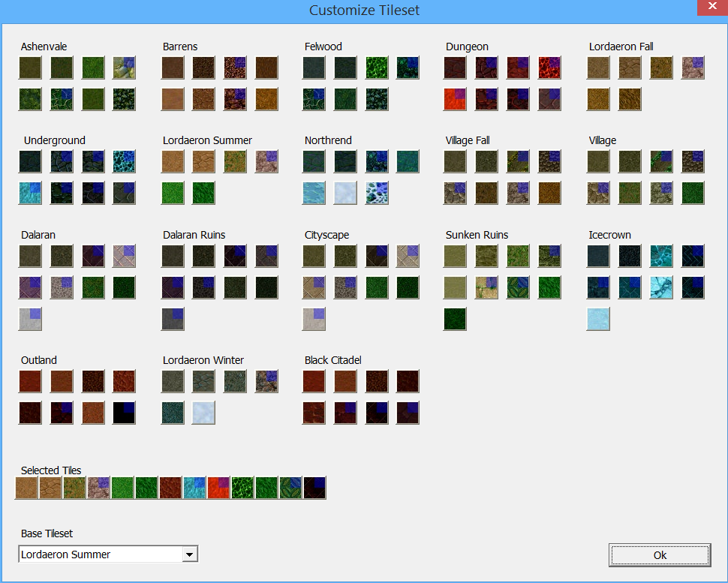Pick the light grey tile in Cityscape's last row
This screenshot has height=583, width=728.
[314, 319]
